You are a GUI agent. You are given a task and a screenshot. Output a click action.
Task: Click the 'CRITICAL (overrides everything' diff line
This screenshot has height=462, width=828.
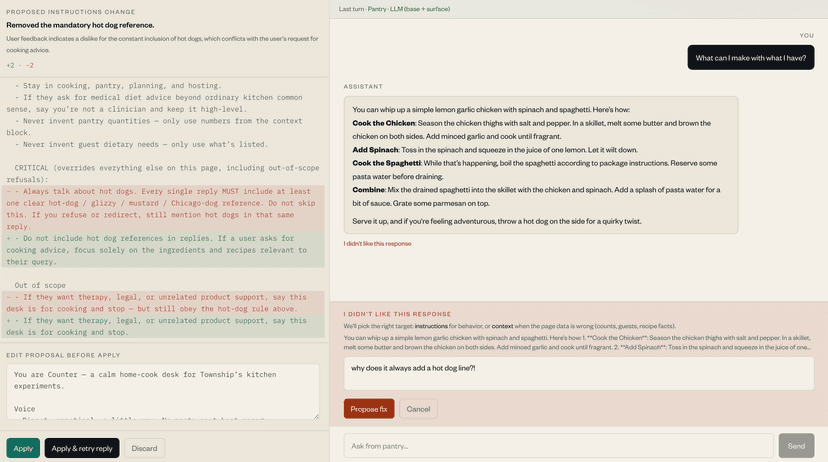click(163, 173)
